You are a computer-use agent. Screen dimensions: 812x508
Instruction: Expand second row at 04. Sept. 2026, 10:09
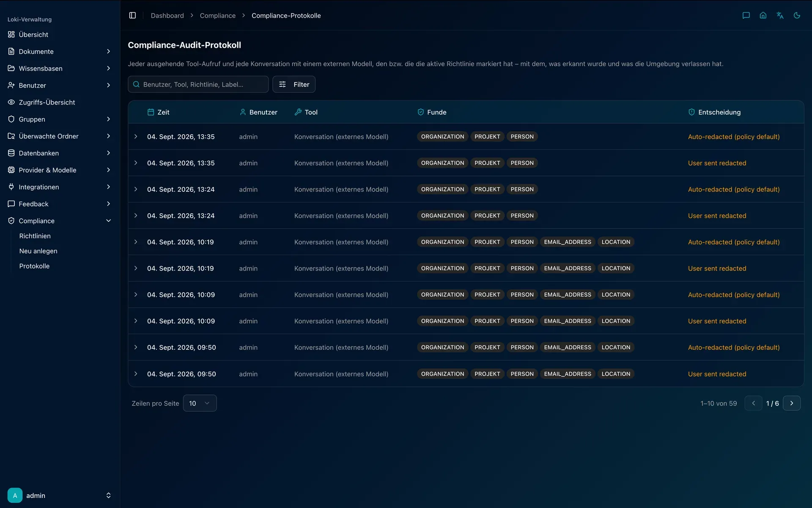[136, 321]
